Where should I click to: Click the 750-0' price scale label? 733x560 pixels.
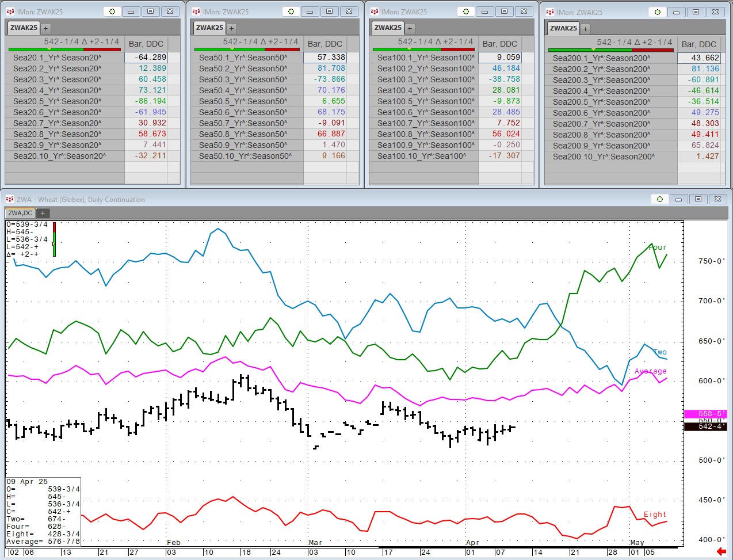pyautogui.click(x=711, y=261)
